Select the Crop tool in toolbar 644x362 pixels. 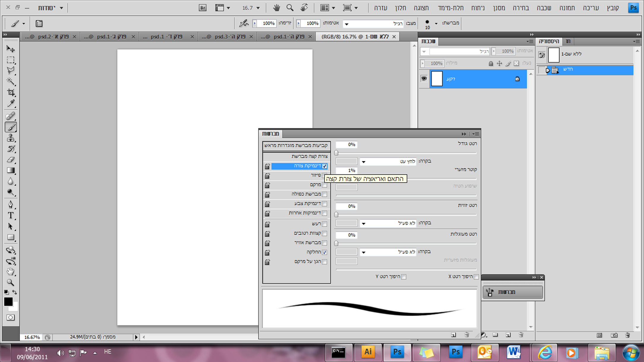[11, 93]
